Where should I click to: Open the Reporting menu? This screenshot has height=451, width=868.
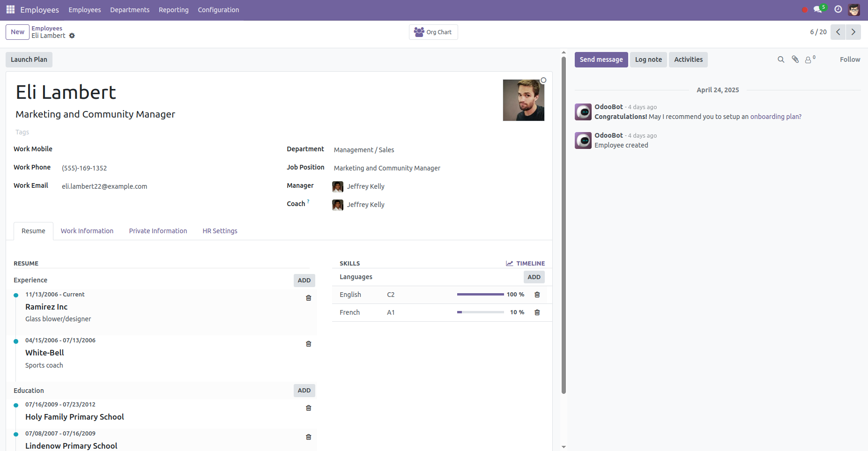pos(173,10)
